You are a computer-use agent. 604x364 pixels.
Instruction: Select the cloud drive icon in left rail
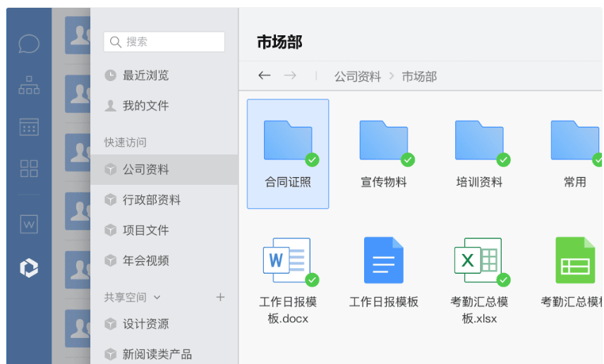tap(29, 267)
